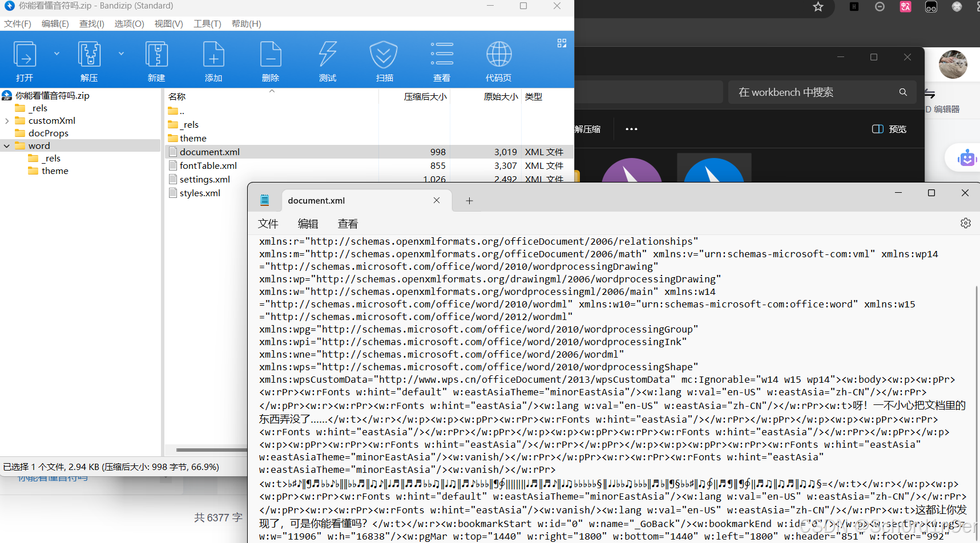
Task: Expand the customXml folder in the tree
Action: (7, 121)
